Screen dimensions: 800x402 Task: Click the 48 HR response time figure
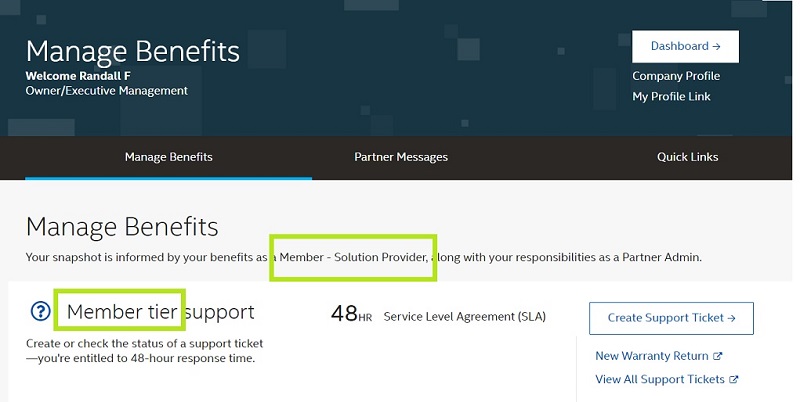pyautogui.click(x=351, y=315)
